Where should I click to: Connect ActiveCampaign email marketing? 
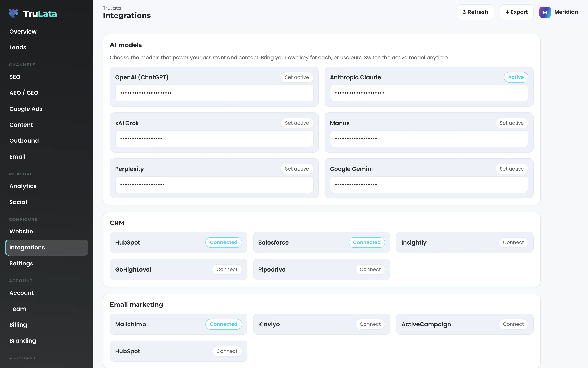513,324
